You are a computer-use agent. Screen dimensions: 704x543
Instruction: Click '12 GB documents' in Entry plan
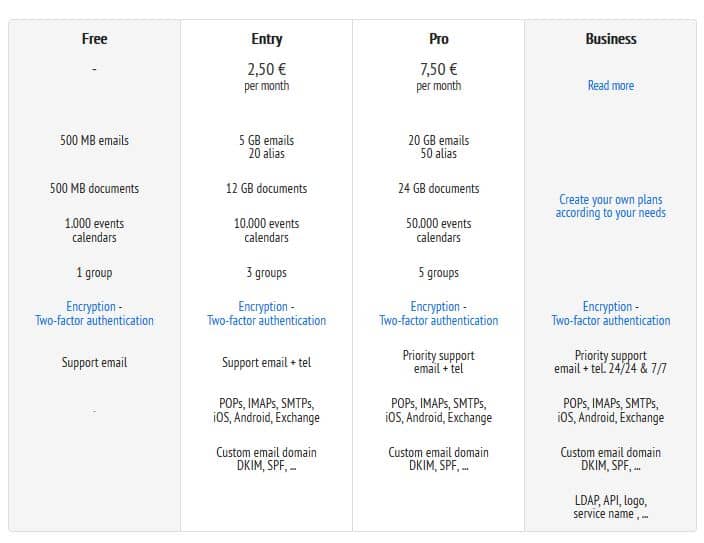pos(266,188)
